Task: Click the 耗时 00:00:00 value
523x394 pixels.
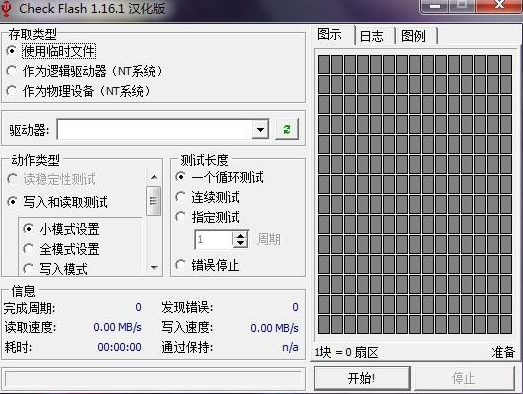Action: tap(119, 347)
